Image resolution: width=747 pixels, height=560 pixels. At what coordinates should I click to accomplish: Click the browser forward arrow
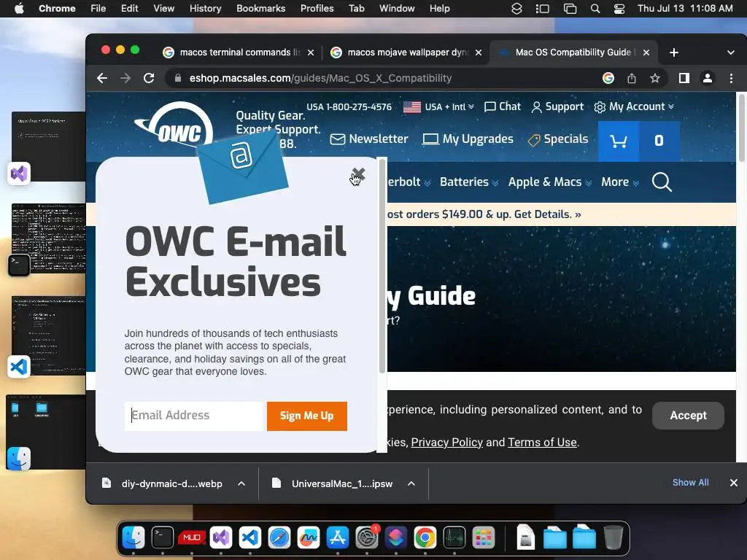(x=125, y=78)
